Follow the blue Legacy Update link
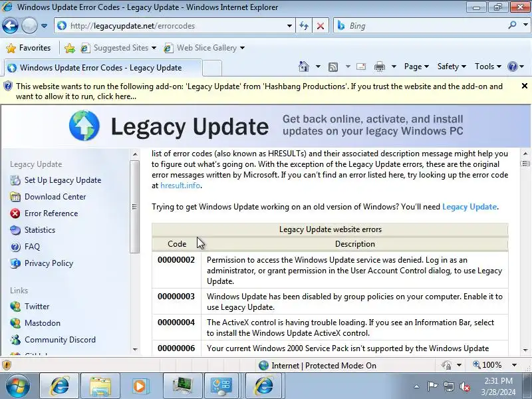The image size is (532, 399). click(x=469, y=207)
